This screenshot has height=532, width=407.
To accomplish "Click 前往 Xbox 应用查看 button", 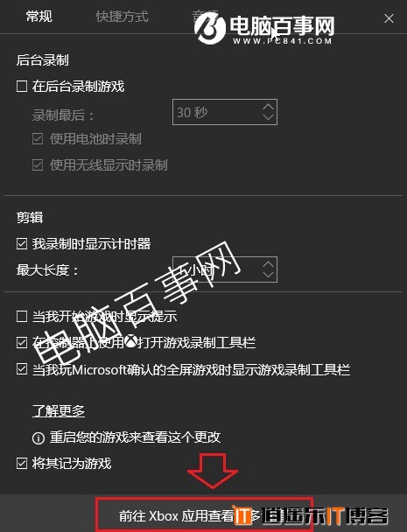I will 204,515.
